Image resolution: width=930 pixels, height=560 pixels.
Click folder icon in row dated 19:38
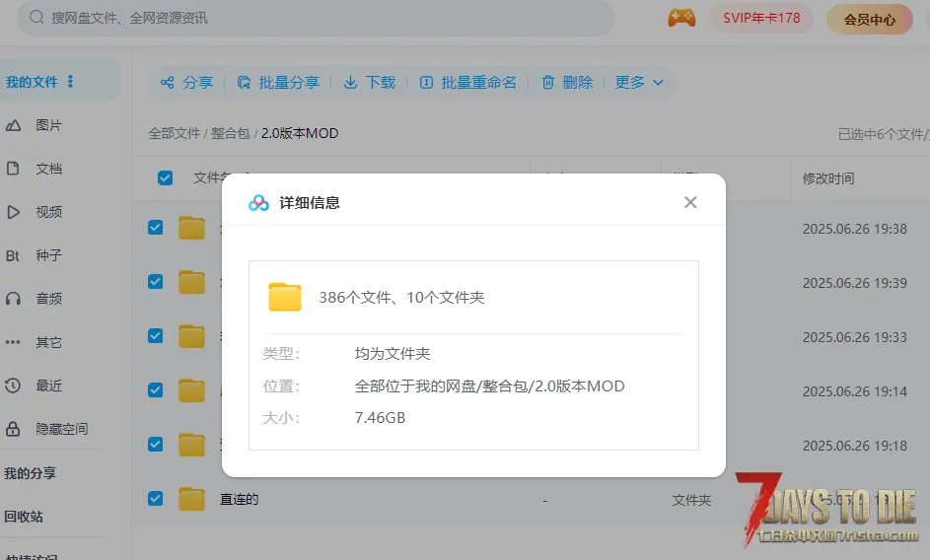[191, 228]
